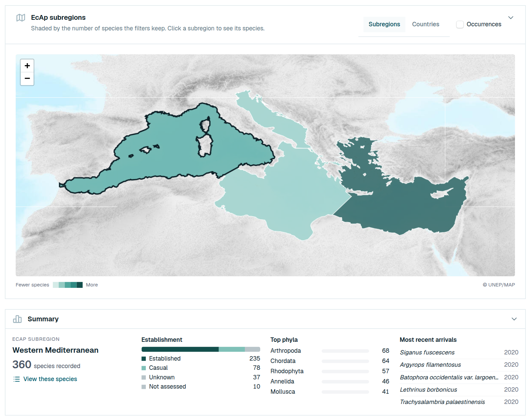Switch to the Subregions tab
The height and width of the screenshot is (420, 531).
[384, 24]
